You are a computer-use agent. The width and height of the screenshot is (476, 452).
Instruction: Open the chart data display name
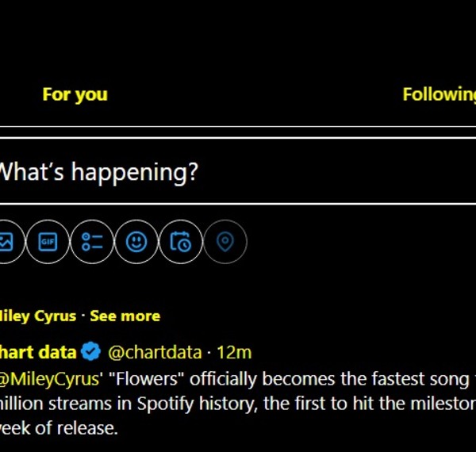point(38,350)
